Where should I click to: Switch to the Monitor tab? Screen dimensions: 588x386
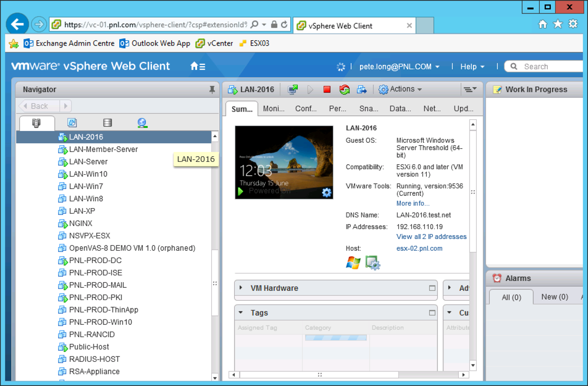tap(274, 109)
